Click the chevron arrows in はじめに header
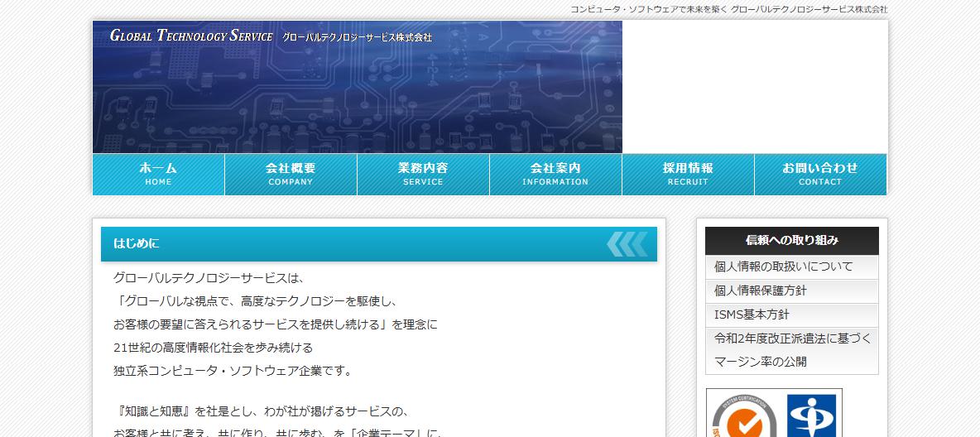 click(627, 244)
